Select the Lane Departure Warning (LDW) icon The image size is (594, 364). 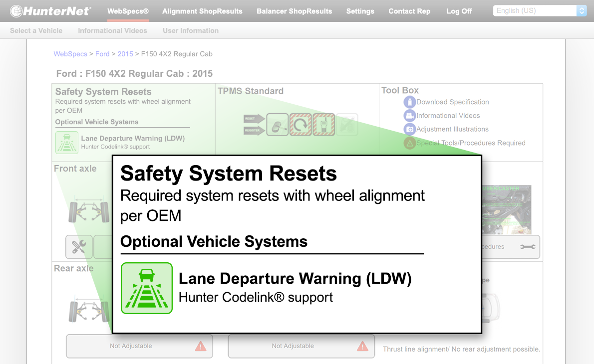(147, 288)
